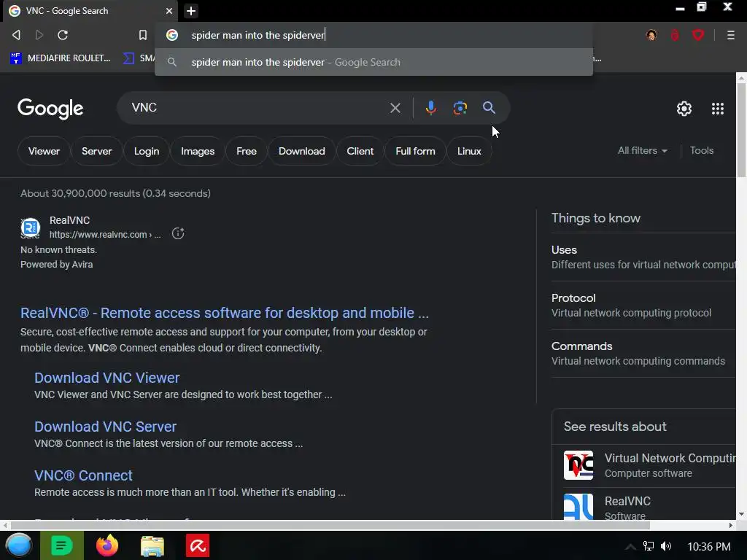747x560 pixels.
Task: Show hidden tray icons arrow
Action: click(x=630, y=547)
